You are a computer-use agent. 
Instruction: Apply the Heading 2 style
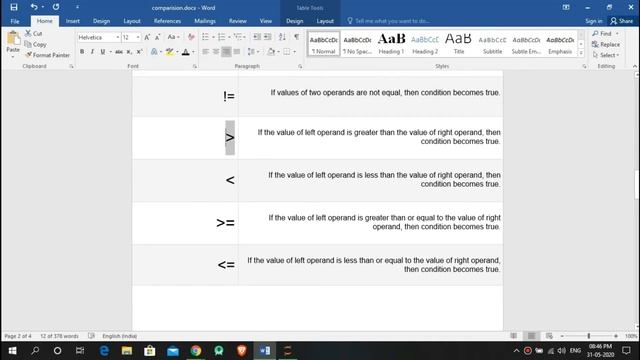coord(425,44)
